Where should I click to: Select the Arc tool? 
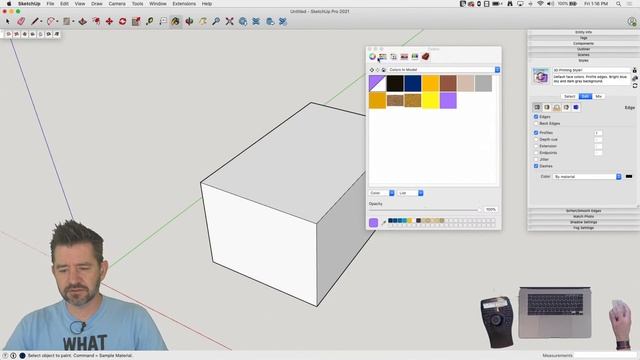coord(51,21)
